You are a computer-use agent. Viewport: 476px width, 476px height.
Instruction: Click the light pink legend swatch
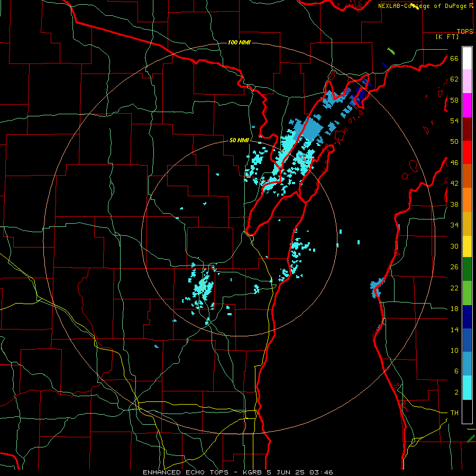click(467, 81)
